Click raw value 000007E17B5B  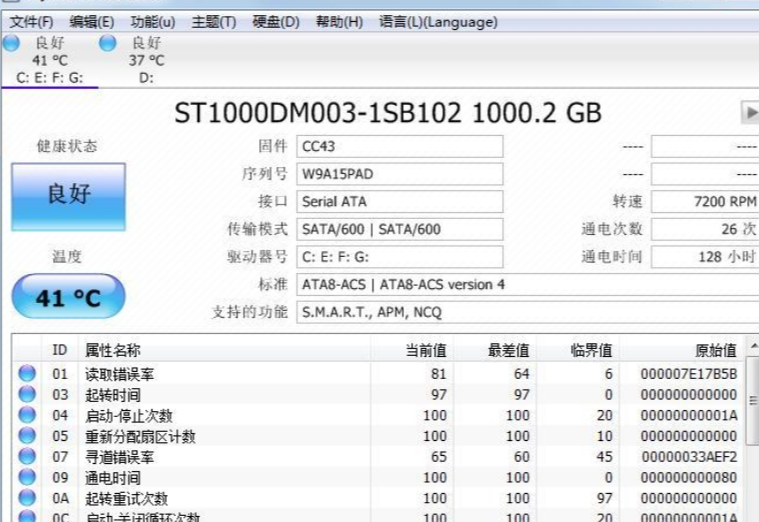click(x=689, y=374)
